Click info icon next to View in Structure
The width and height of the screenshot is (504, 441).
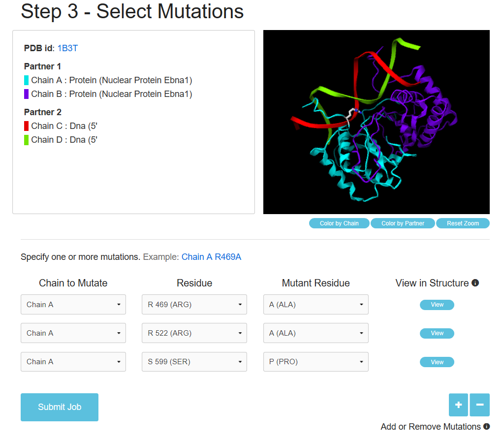click(475, 283)
